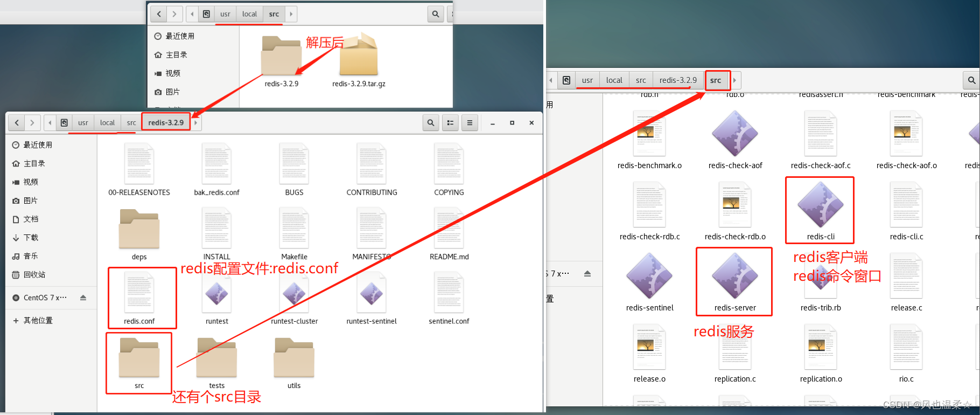This screenshot has height=415, width=980.
Task: Go forward in redis-3.2.9 window
Action: pos(32,123)
